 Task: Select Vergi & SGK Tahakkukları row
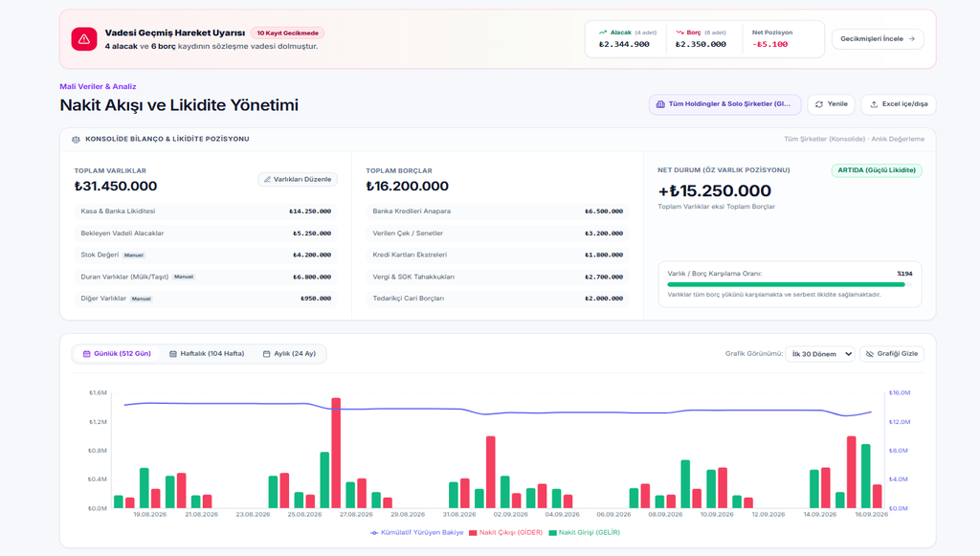498,277
